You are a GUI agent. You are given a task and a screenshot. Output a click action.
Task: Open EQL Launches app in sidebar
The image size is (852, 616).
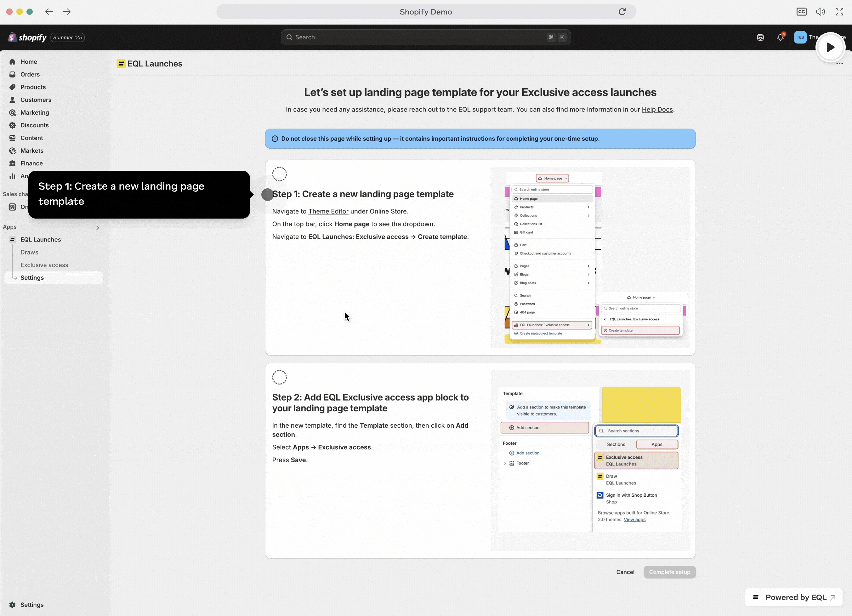tap(41, 240)
